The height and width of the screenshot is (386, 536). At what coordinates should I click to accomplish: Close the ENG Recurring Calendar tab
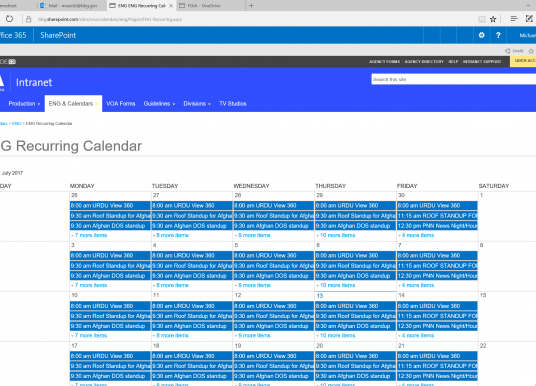[171, 6]
